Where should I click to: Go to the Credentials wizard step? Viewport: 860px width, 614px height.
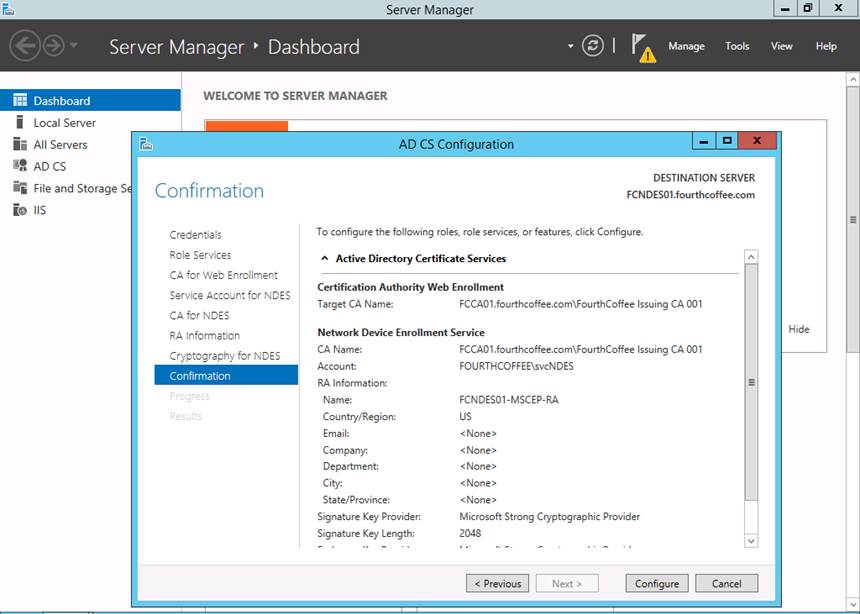point(195,235)
